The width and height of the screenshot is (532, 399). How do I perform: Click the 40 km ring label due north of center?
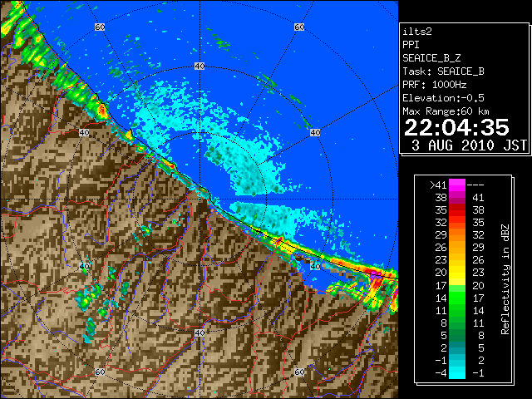[x=199, y=66]
